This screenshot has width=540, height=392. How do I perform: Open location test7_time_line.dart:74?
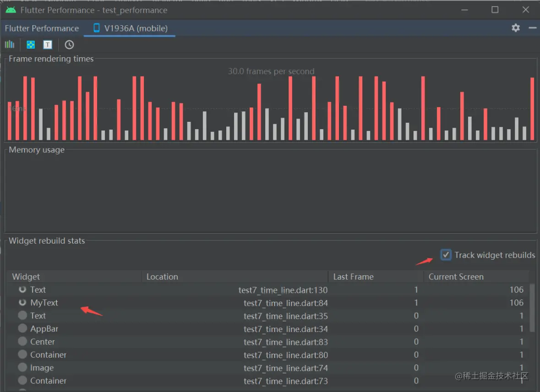tap(285, 368)
